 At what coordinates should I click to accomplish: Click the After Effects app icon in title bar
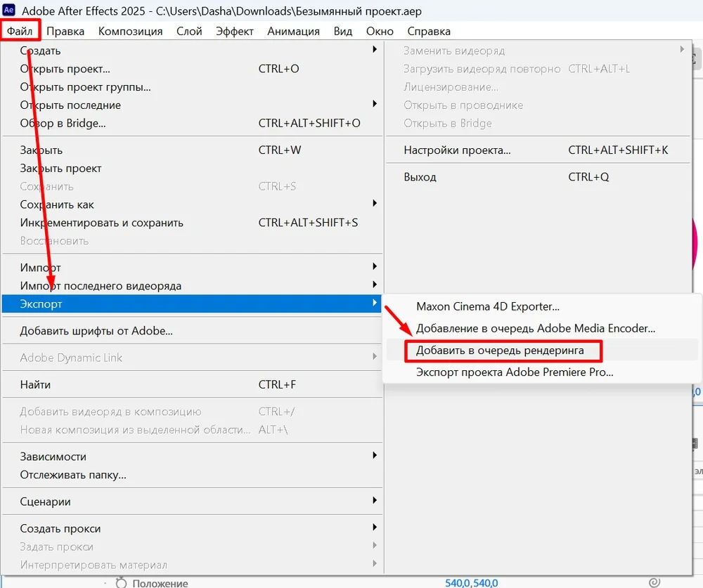click(x=10, y=12)
